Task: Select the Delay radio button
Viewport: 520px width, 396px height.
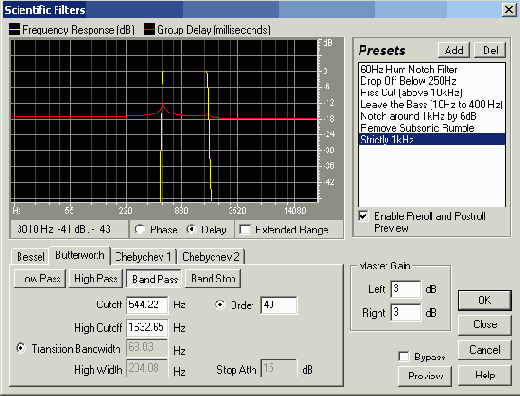Action: tap(191, 229)
